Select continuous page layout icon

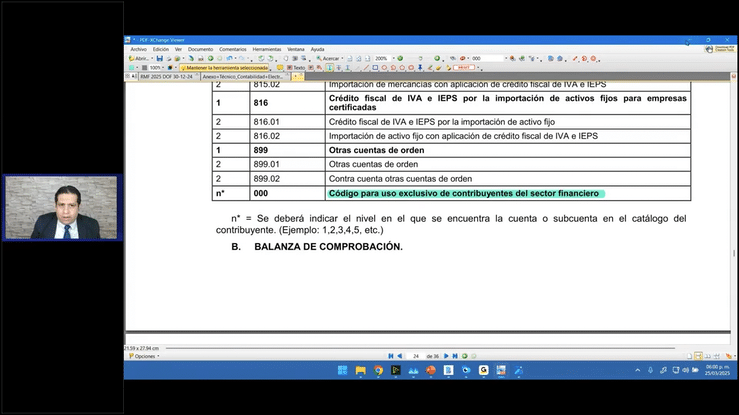[698, 356]
